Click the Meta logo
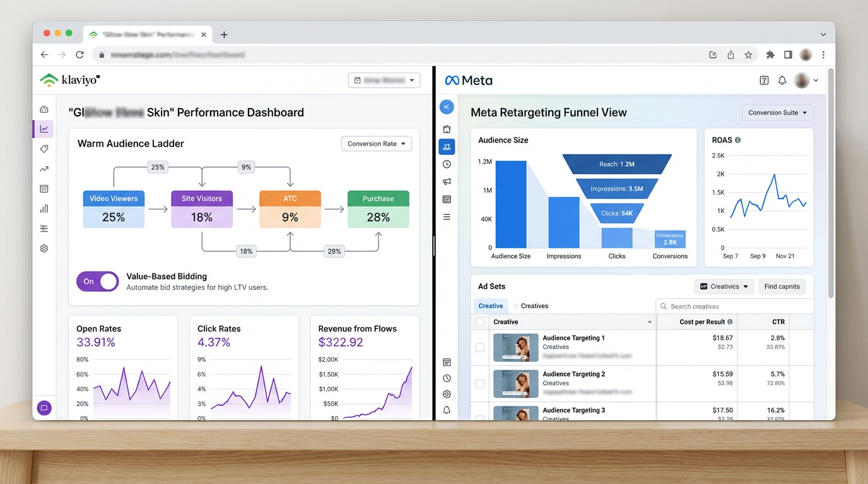 [469, 81]
